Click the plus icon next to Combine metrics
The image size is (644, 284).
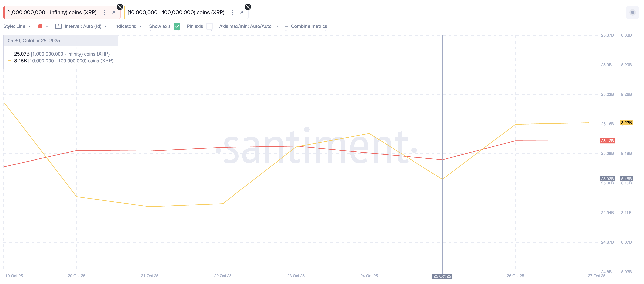tap(287, 26)
